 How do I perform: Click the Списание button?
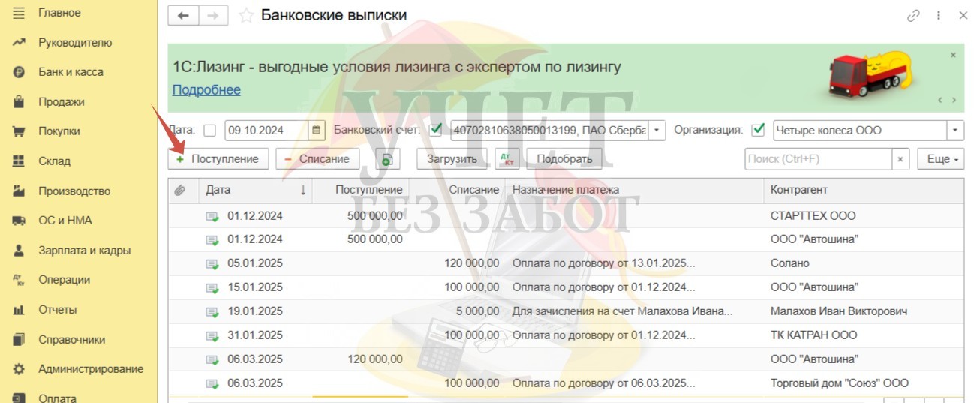(317, 159)
